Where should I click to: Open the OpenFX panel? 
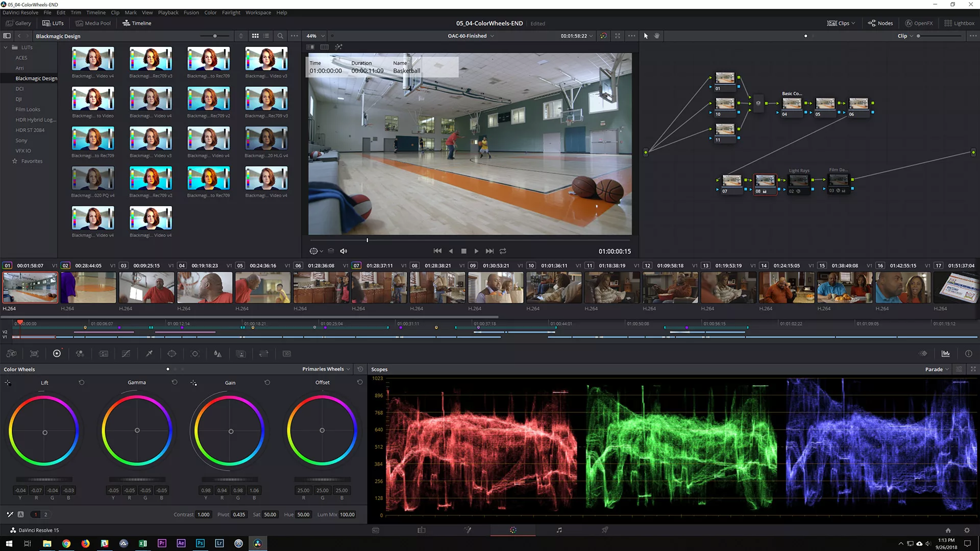click(919, 23)
